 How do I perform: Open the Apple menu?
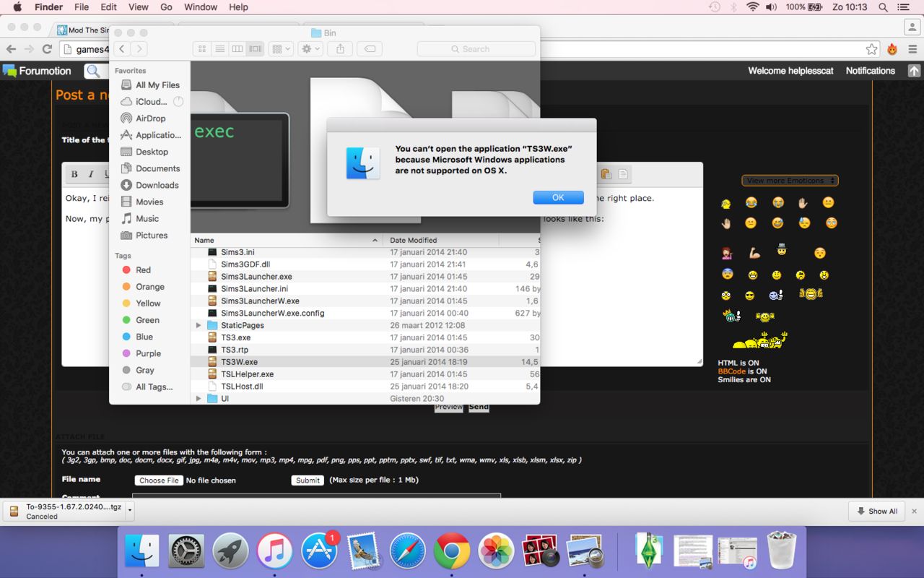click(x=17, y=7)
